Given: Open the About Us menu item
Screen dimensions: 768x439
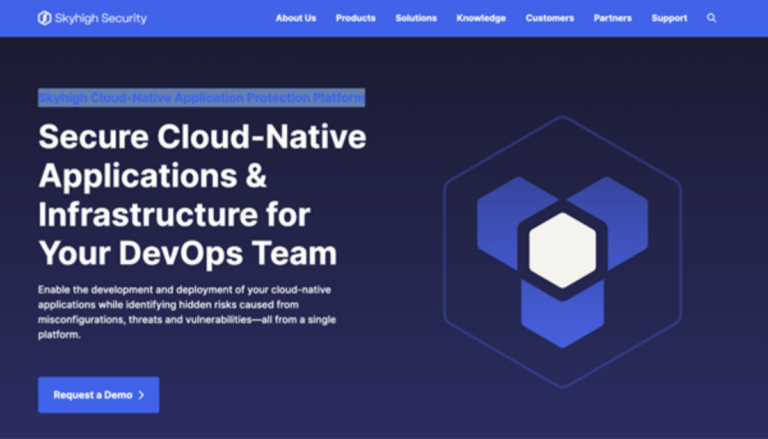Looking at the screenshot, I should [296, 18].
